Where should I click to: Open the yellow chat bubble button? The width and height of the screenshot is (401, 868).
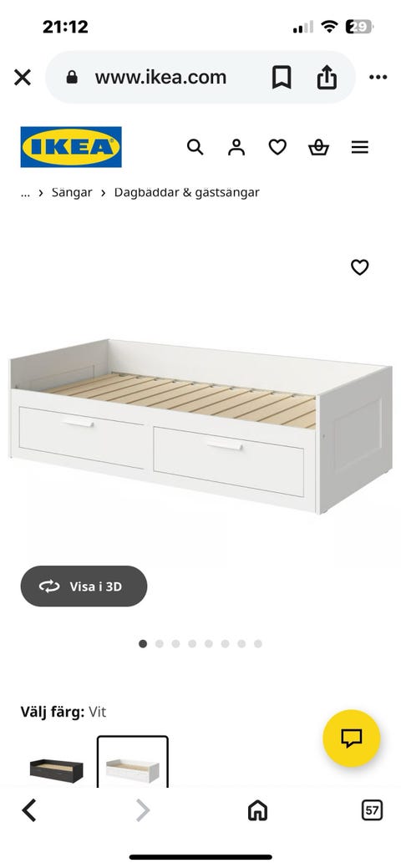tap(352, 738)
